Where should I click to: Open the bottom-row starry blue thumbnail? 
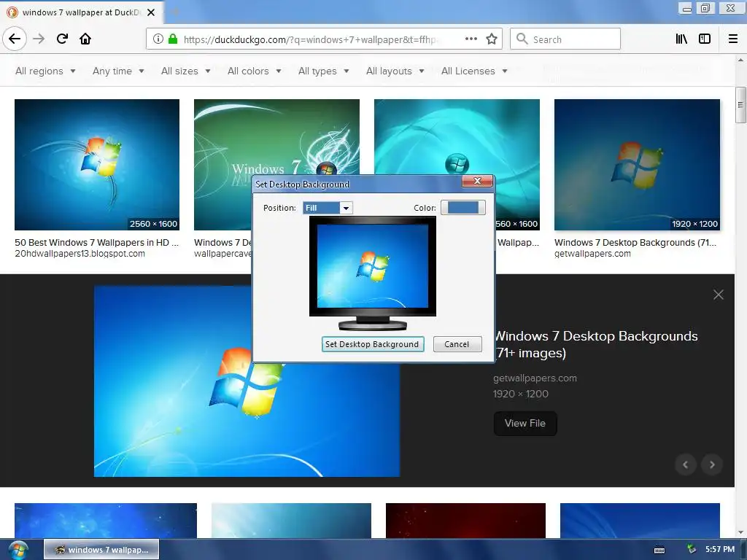[x=105, y=521]
